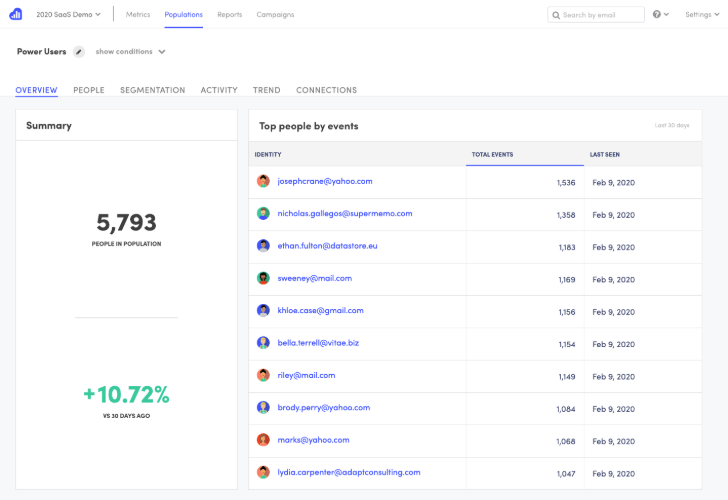This screenshot has height=500, width=728.
Task: Sort by Last Seen column header
Action: click(605, 155)
